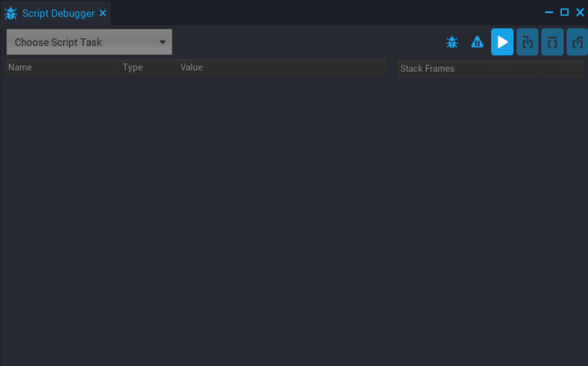Maximize the debugger window

pos(564,12)
